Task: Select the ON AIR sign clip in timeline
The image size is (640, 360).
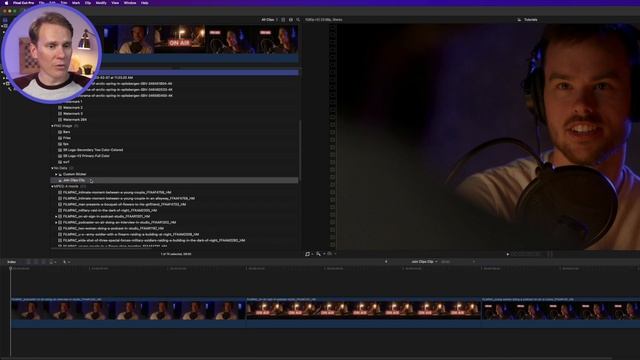Action: click(363, 312)
